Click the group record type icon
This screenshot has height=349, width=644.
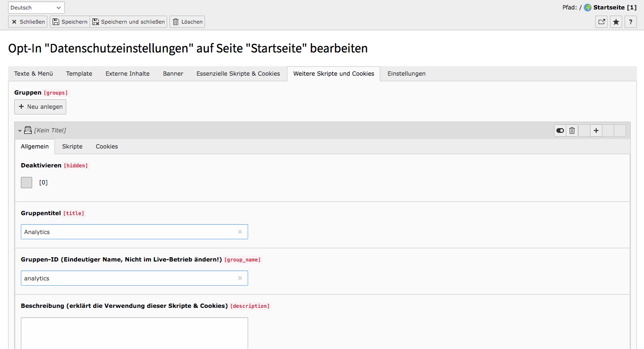coord(28,130)
